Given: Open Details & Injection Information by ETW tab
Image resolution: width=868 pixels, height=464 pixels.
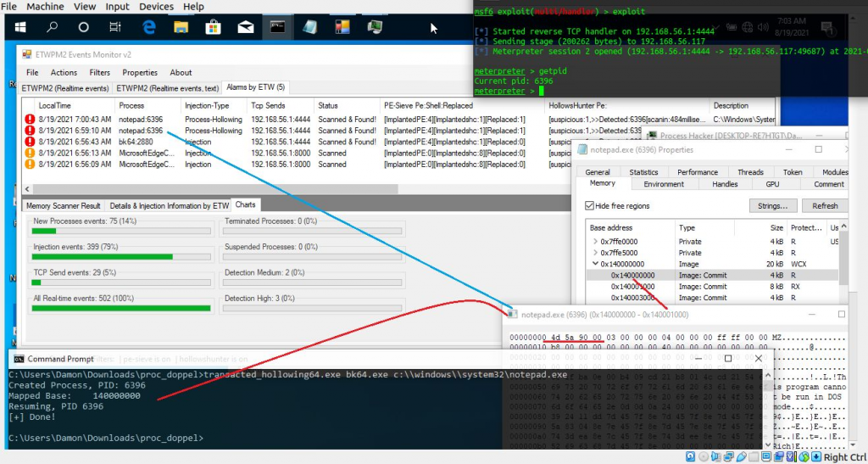Looking at the screenshot, I should tap(169, 206).
